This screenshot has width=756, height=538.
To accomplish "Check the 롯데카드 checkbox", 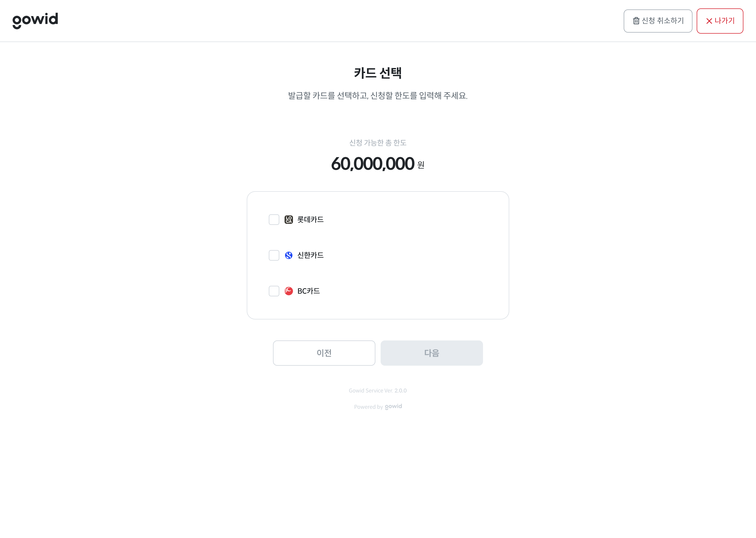I will click(274, 220).
